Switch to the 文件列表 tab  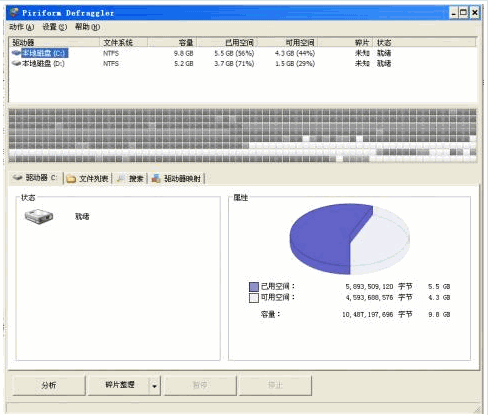(x=87, y=179)
